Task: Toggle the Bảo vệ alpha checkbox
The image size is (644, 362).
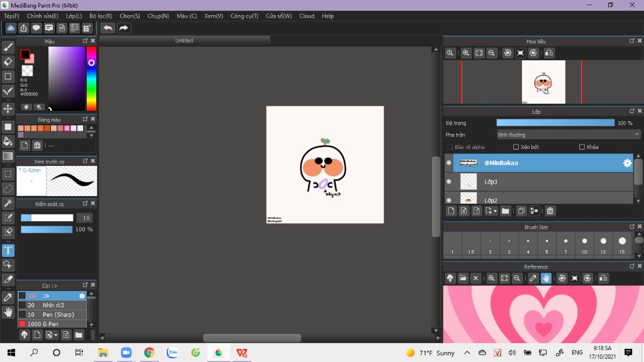Action: click(x=450, y=147)
